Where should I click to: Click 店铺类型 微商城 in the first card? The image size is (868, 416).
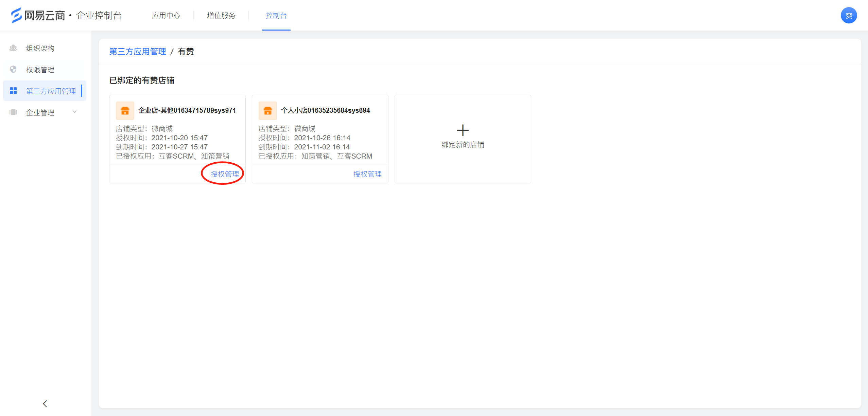tap(144, 129)
